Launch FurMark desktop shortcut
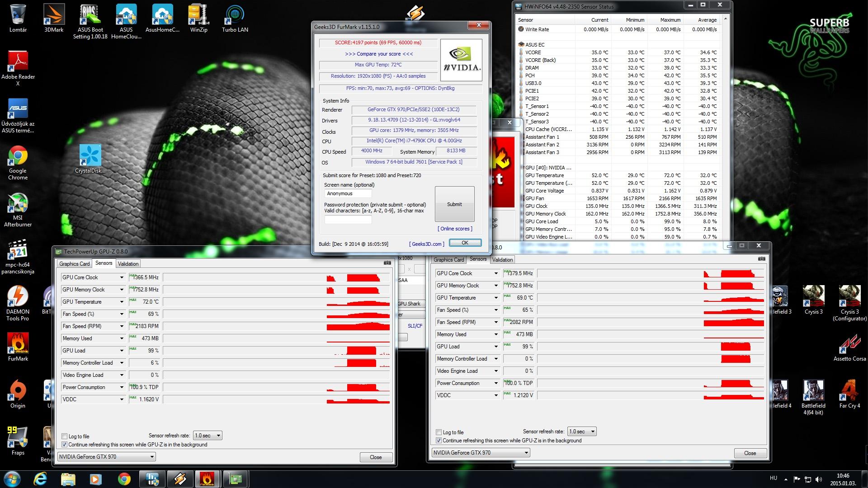 pyautogui.click(x=18, y=347)
